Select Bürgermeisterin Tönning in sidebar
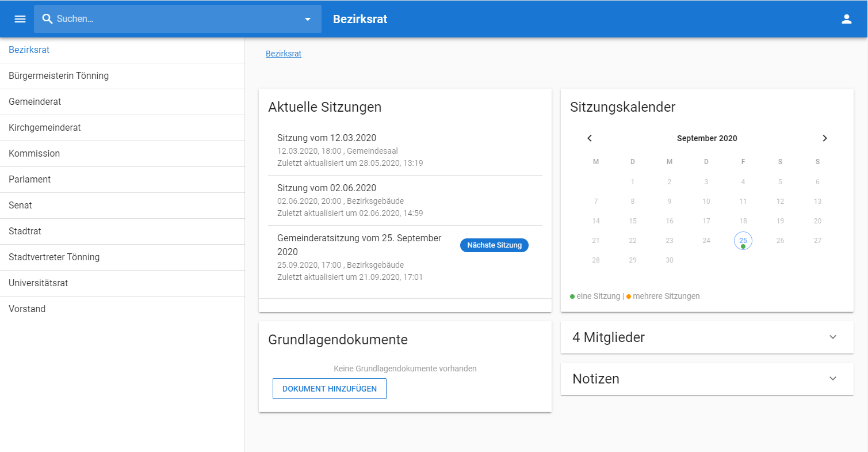Screen dimensions: 868x452 59,76
